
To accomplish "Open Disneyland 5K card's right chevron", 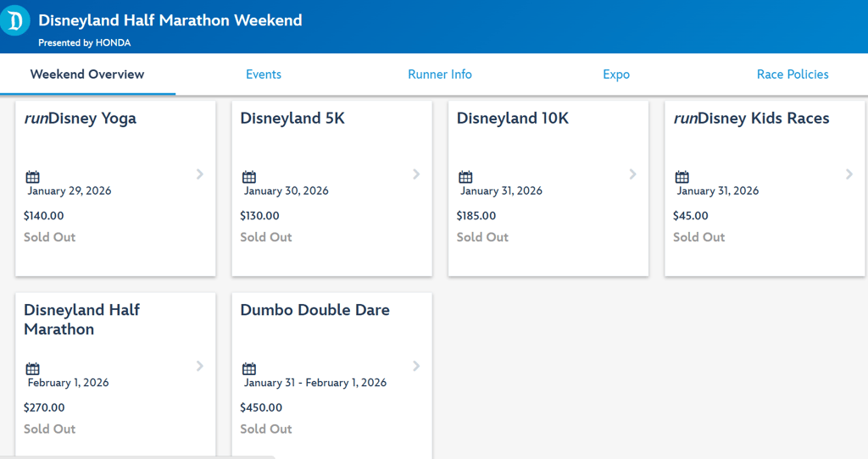I will 416,174.
